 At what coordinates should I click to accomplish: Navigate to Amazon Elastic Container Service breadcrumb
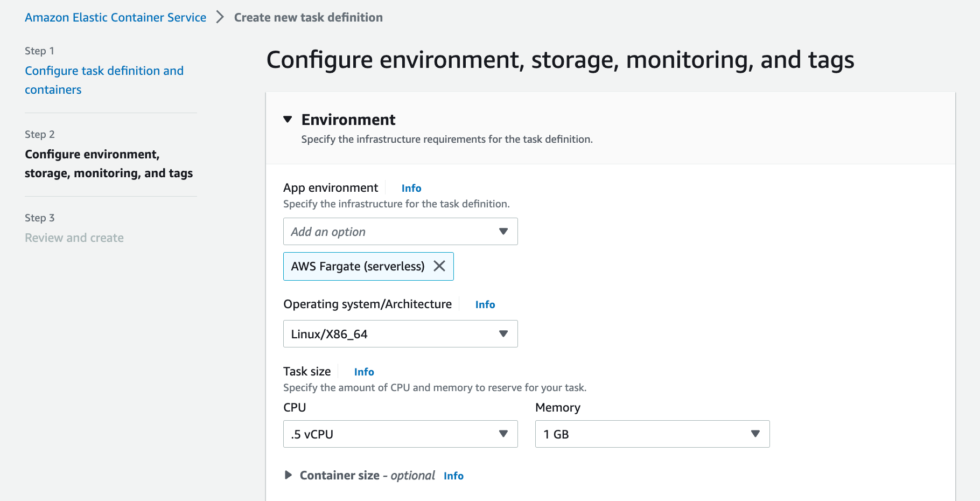pos(115,17)
